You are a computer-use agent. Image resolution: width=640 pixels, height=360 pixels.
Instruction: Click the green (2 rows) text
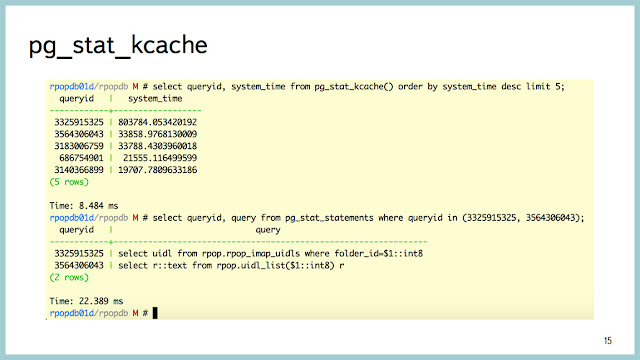(x=69, y=277)
